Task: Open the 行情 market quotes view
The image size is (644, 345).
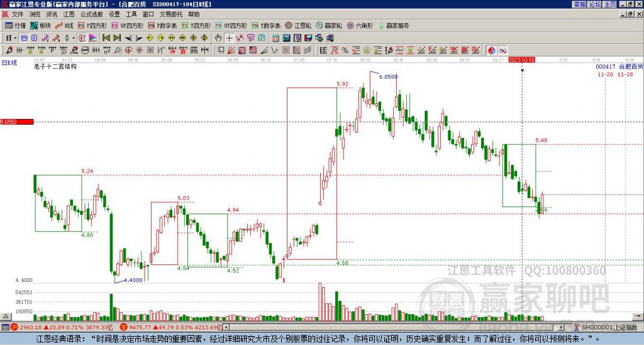Action: [x=15, y=25]
